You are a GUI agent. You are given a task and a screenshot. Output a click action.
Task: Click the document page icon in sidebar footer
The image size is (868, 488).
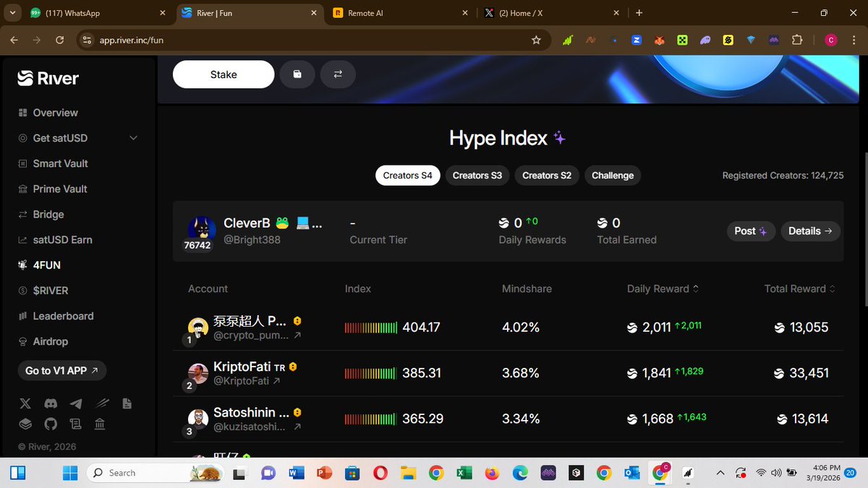(127, 403)
